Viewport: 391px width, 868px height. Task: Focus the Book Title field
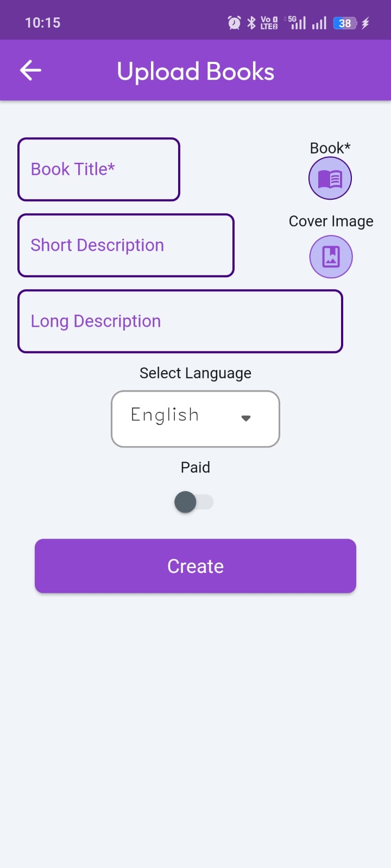click(x=99, y=169)
